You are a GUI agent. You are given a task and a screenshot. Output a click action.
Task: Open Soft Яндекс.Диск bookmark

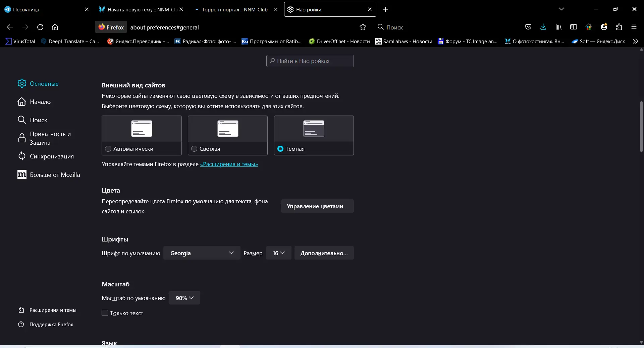point(598,41)
